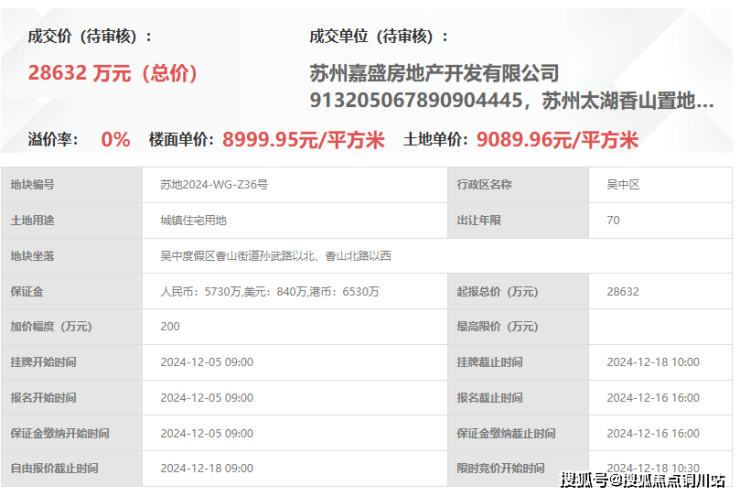
Task: Click the 地块编号 row header
Action: tap(33, 185)
